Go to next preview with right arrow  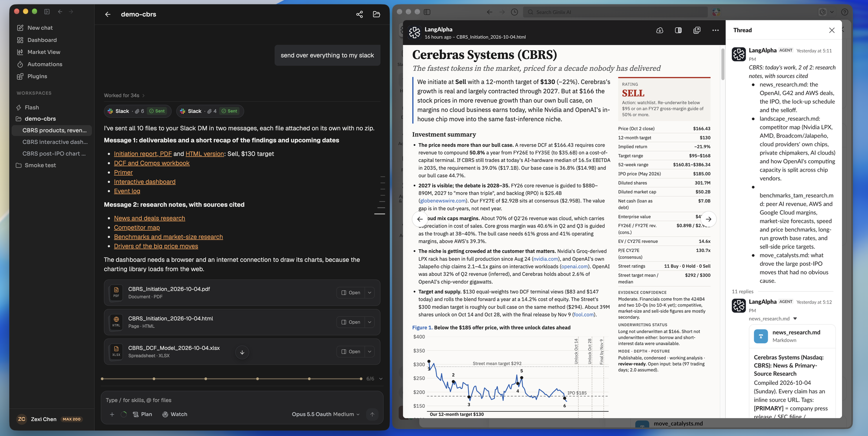pos(708,219)
